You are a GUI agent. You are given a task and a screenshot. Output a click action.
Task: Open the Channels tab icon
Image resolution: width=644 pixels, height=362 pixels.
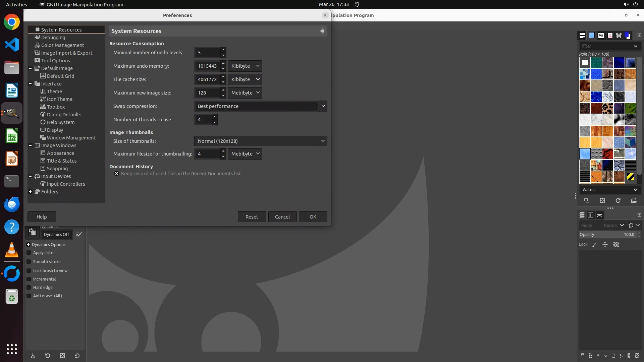click(x=591, y=215)
